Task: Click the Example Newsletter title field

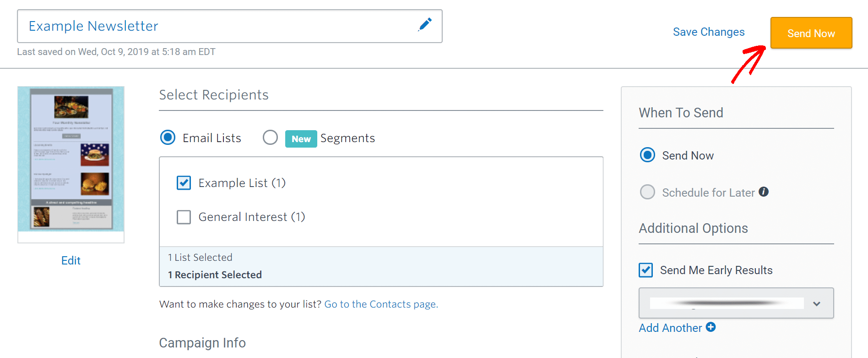Action: (93, 26)
